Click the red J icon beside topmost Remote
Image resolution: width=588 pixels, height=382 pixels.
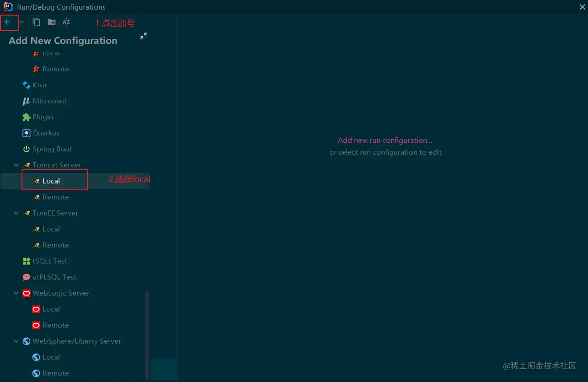[x=37, y=69]
